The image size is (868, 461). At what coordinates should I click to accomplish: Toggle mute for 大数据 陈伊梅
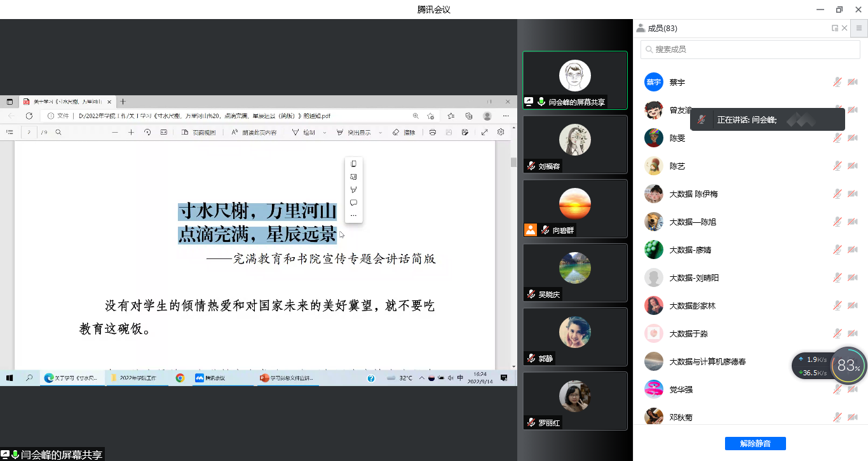click(837, 194)
